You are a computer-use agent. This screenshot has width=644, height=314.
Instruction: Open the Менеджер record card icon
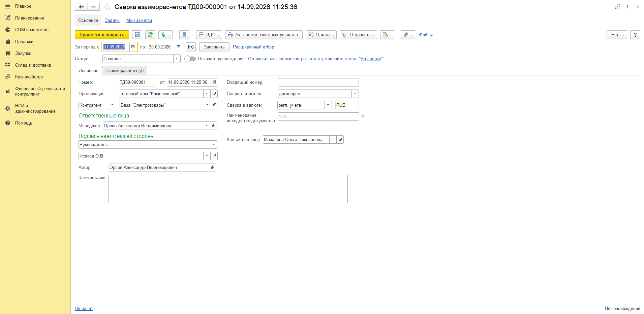[214, 126]
